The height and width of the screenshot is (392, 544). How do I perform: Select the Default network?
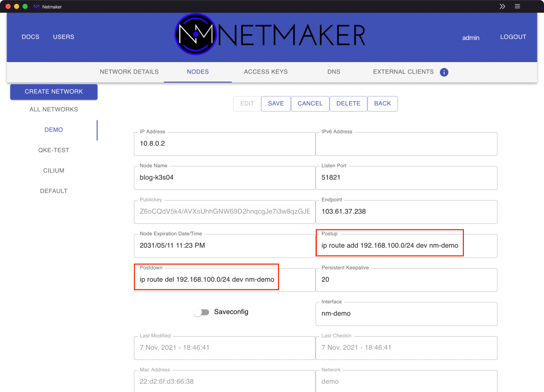click(x=54, y=191)
